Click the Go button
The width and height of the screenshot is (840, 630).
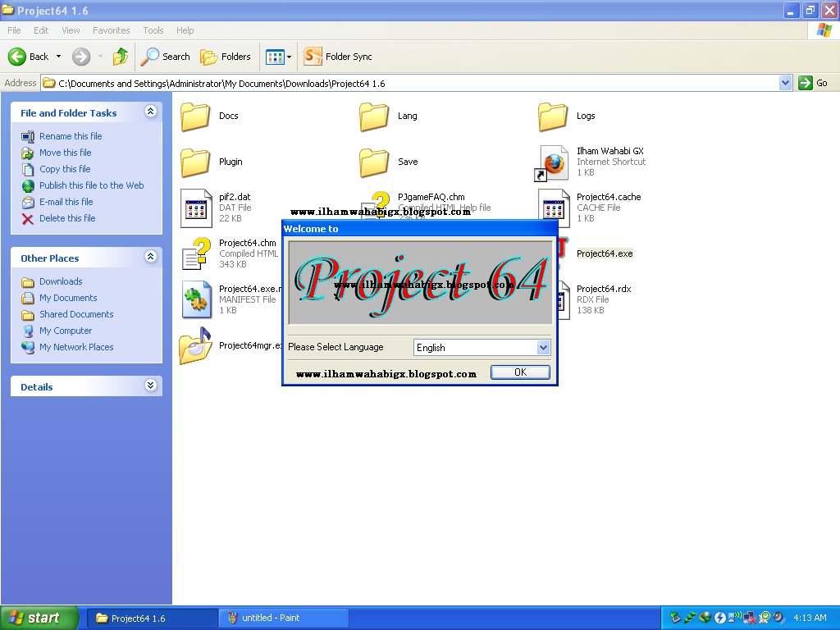(813, 83)
